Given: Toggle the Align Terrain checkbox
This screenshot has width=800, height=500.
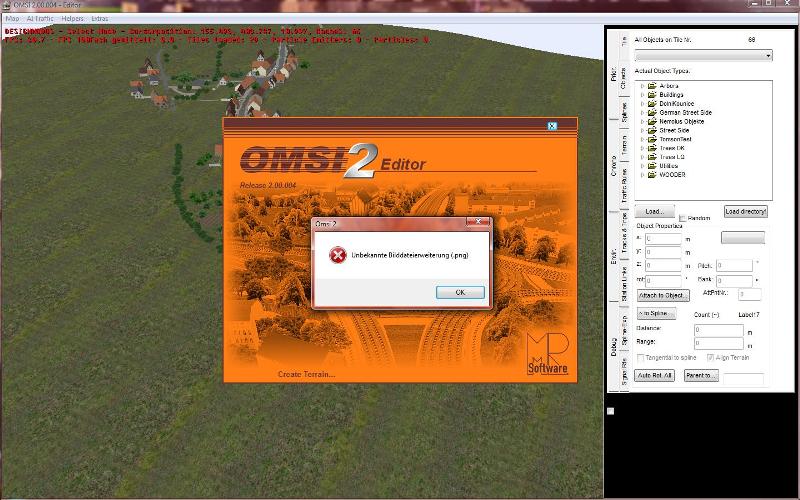Looking at the screenshot, I should [x=710, y=358].
